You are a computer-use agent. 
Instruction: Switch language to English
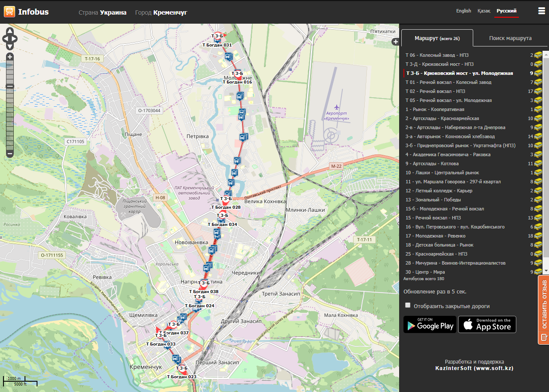tap(463, 11)
